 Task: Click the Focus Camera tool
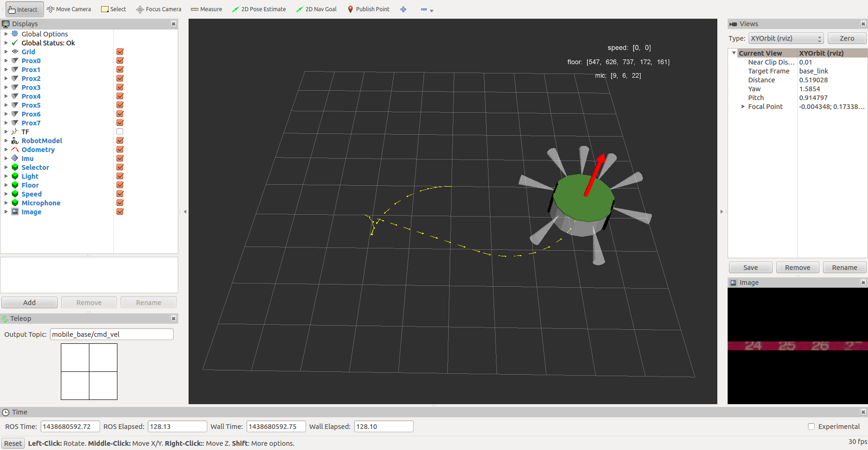point(159,9)
